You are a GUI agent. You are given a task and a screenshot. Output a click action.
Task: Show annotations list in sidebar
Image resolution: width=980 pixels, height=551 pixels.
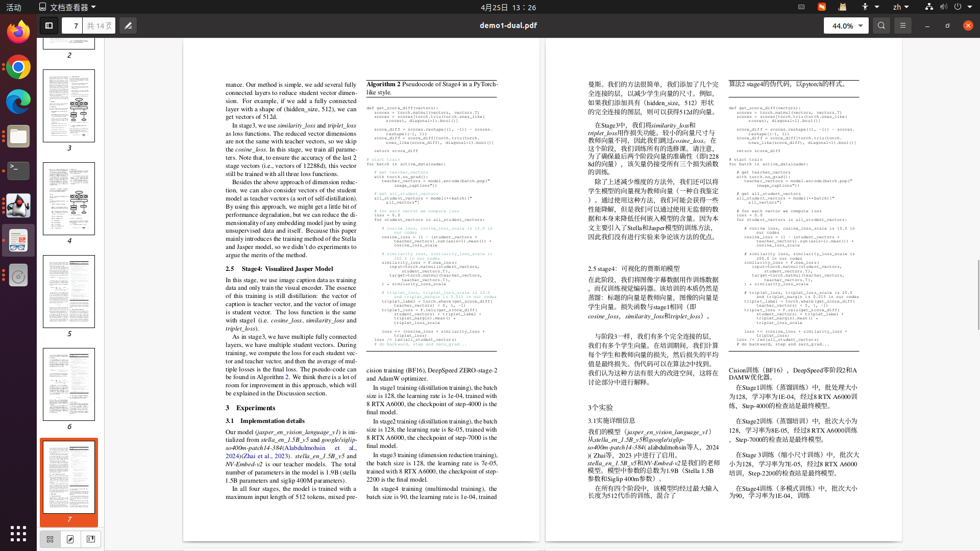click(70, 539)
